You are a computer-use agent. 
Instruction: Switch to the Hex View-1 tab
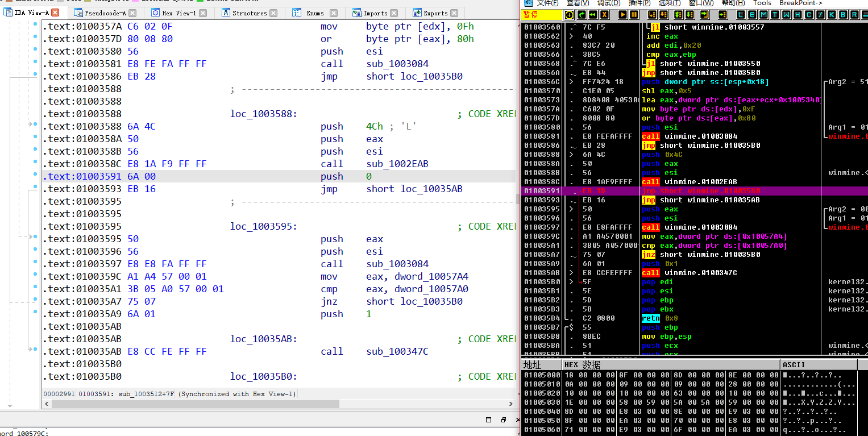pyautogui.click(x=179, y=13)
